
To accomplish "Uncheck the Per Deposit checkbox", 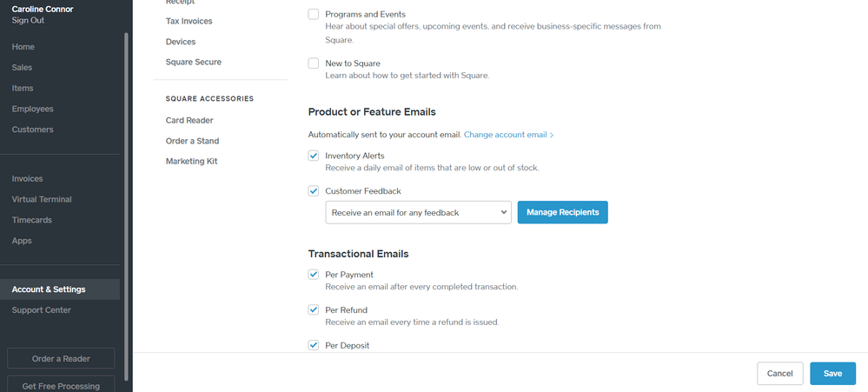I will coord(314,345).
